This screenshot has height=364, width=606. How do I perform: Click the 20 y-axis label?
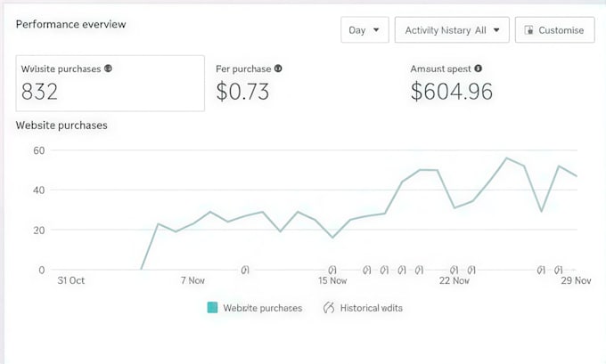[x=39, y=230]
